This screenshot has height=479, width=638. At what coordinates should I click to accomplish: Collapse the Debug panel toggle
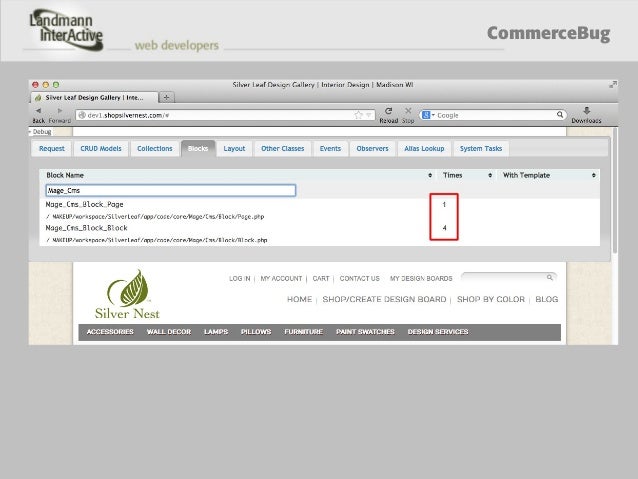point(40,132)
